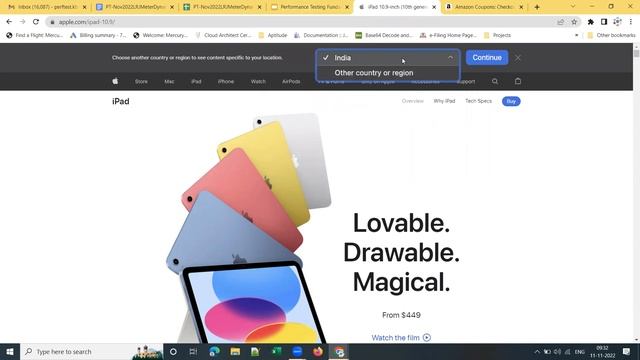The height and width of the screenshot is (360, 640).
Task: Share this page using the share icon
Action: tap(560, 22)
